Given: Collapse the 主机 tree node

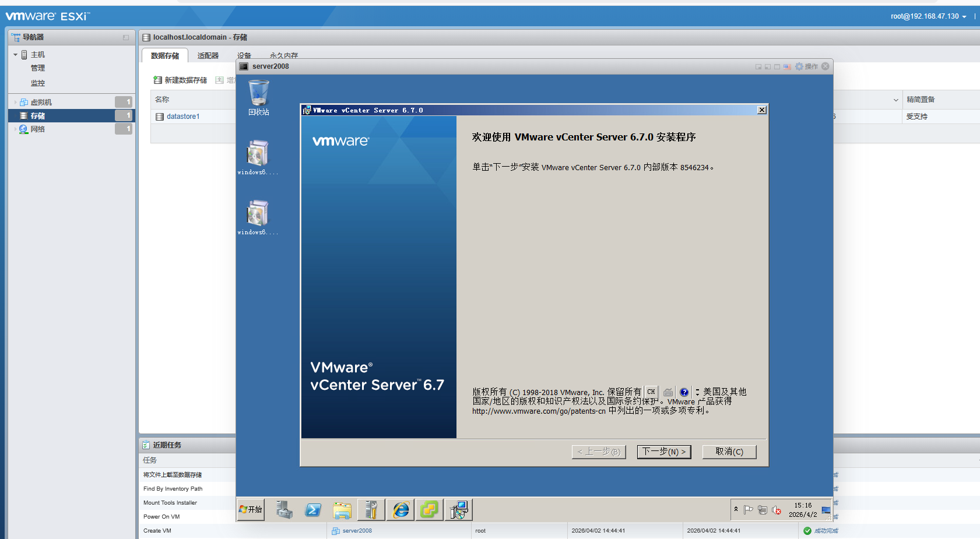Looking at the screenshot, I should 16,55.
